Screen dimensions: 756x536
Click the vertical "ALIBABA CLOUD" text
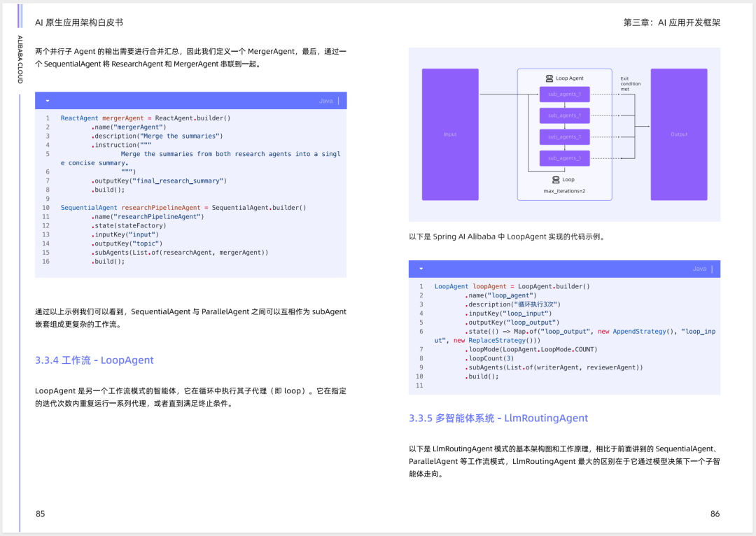[x=20, y=59]
